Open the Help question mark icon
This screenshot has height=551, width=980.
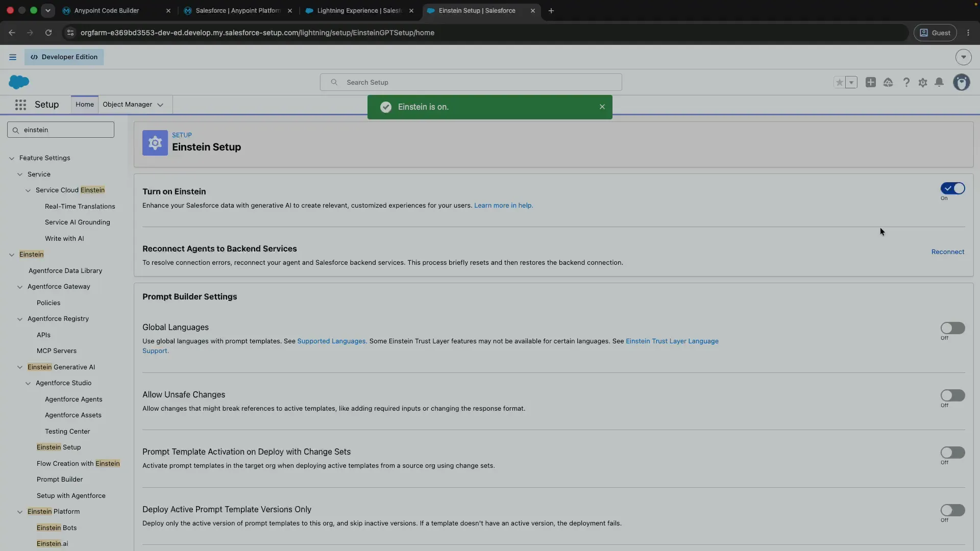(906, 82)
